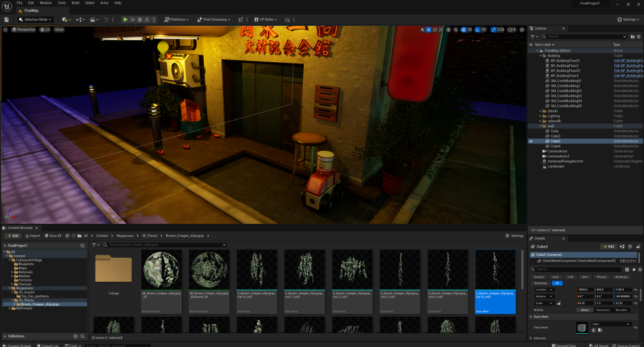Open the viewport options hamburger menu
644x347 pixels.
[x=5, y=30]
